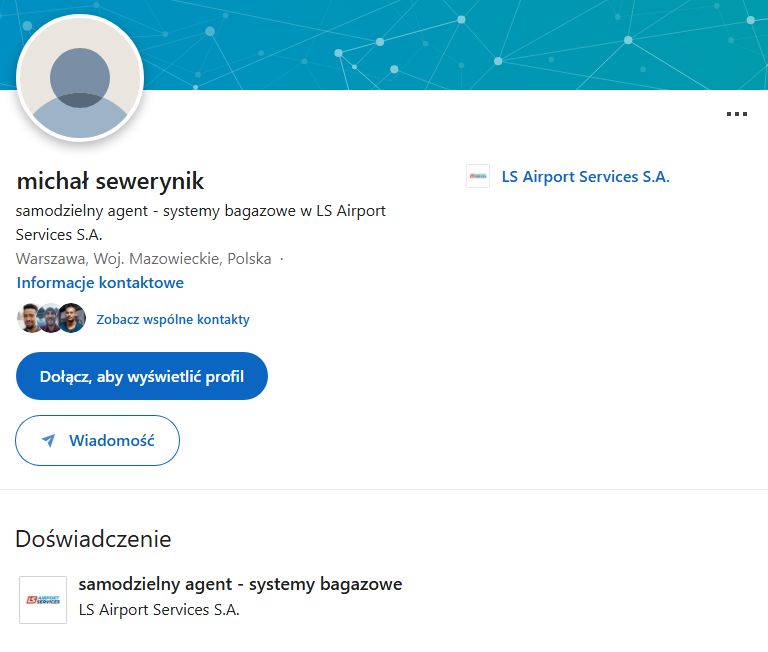Open the Informacje kontaktowe link

tap(100, 283)
